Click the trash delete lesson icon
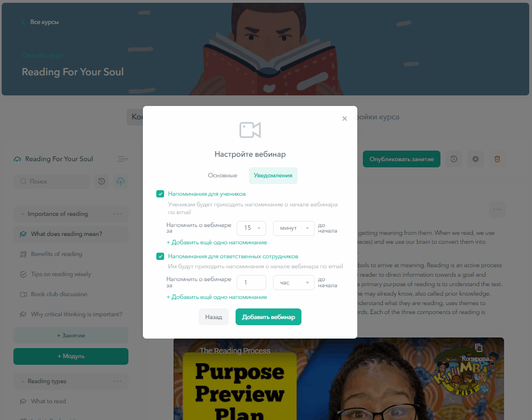 pos(497,159)
